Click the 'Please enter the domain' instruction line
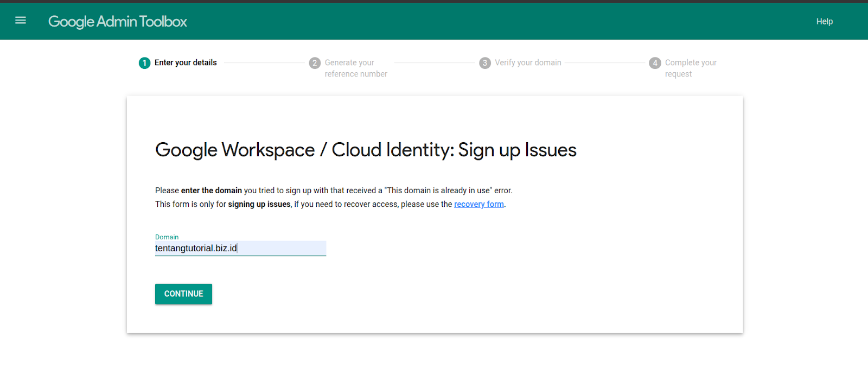Image resolution: width=868 pixels, height=387 pixels. pyautogui.click(x=334, y=191)
